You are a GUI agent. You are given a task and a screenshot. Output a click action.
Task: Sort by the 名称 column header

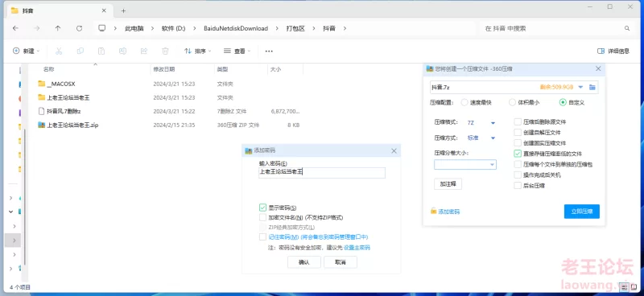coord(49,69)
